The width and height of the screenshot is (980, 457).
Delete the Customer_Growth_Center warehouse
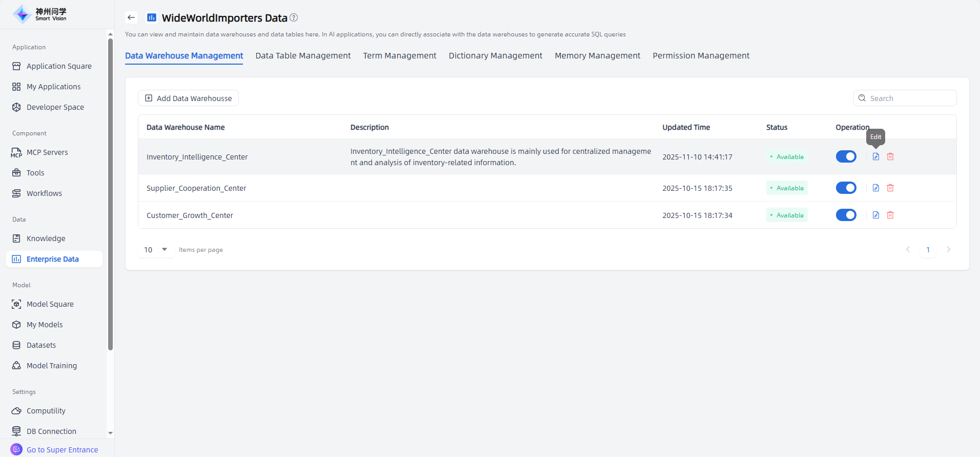coord(890,215)
